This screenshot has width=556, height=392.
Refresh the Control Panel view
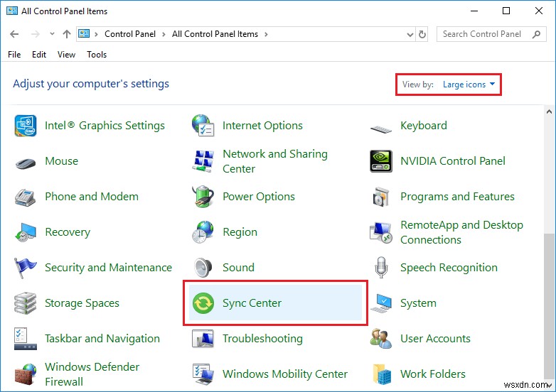point(422,34)
